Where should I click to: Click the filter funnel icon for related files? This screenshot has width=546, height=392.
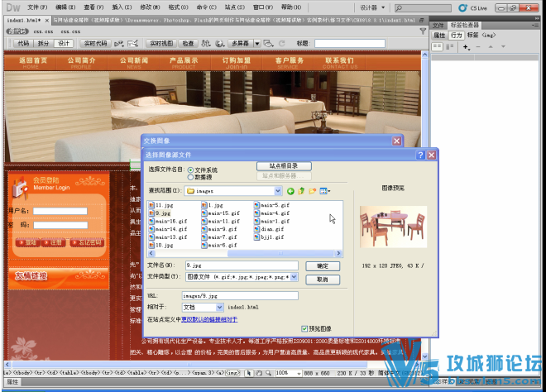tap(423, 31)
